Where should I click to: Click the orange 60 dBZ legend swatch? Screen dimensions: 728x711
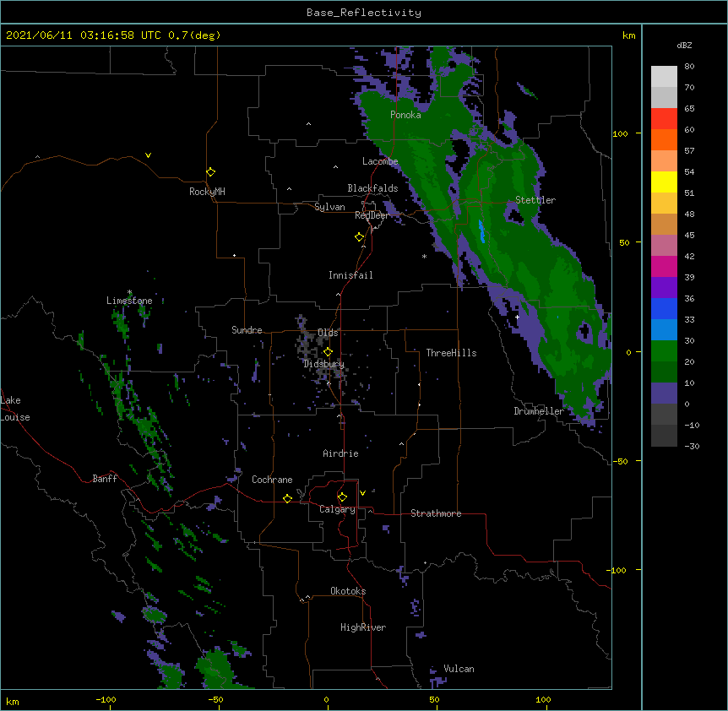(664, 140)
